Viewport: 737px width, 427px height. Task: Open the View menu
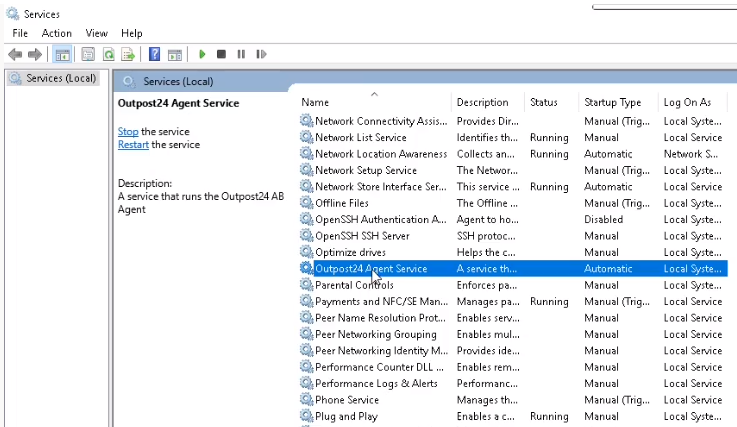pyautogui.click(x=96, y=33)
